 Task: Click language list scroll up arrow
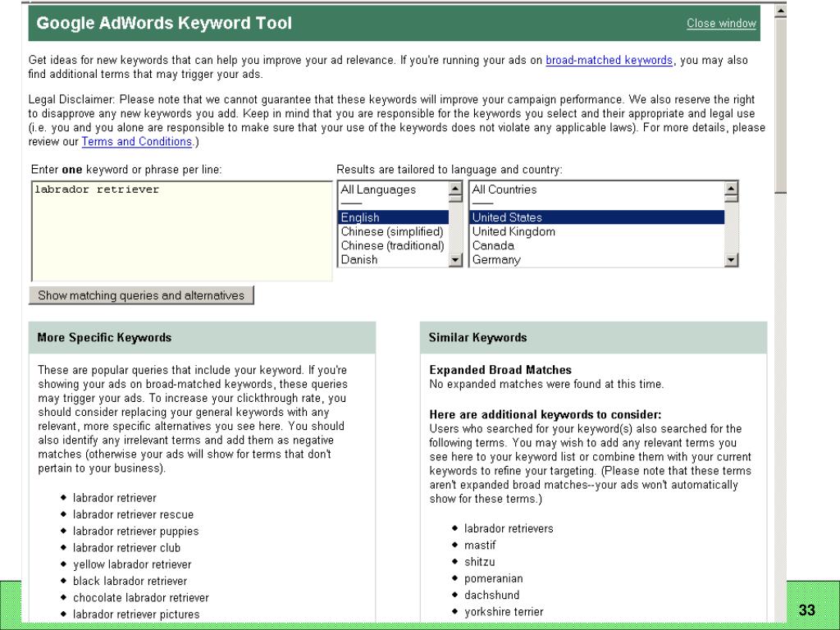[455, 188]
